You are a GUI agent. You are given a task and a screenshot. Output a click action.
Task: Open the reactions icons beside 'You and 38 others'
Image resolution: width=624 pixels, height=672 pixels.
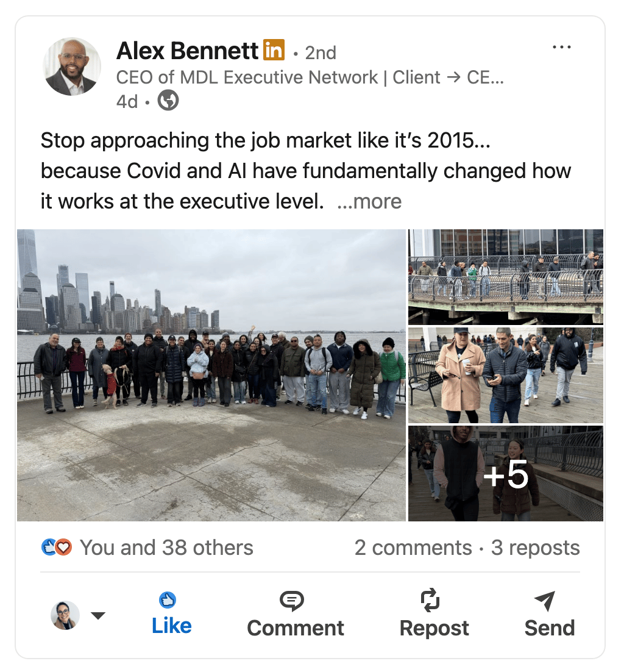tap(57, 547)
